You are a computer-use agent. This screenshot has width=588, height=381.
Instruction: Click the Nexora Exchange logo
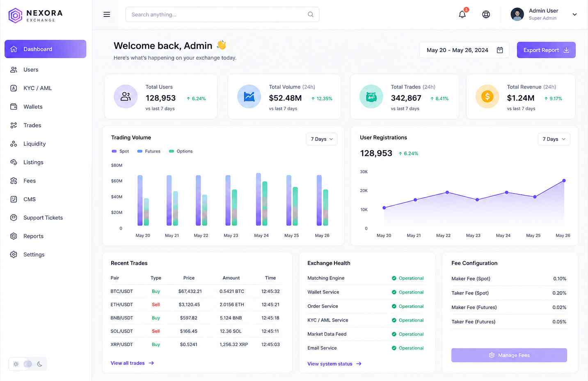coord(36,16)
